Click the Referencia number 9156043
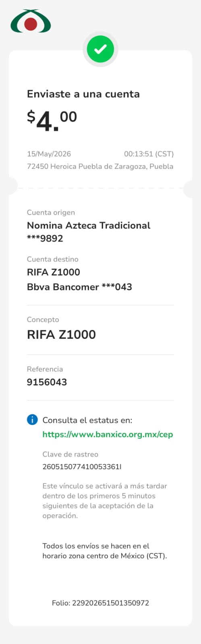Image resolution: width=201 pixels, height=644 pixels. point(47,382)
